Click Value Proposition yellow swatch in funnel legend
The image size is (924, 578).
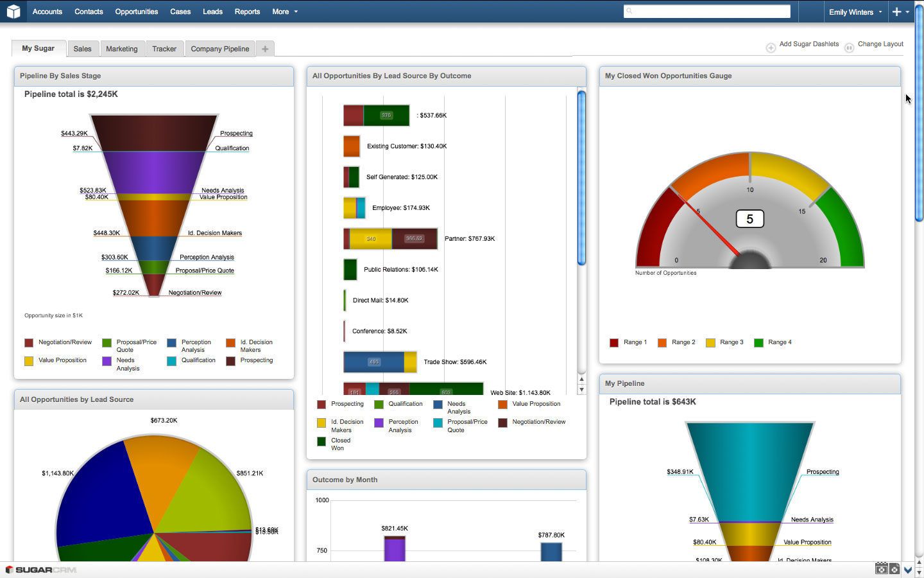[x=29, y=361]
